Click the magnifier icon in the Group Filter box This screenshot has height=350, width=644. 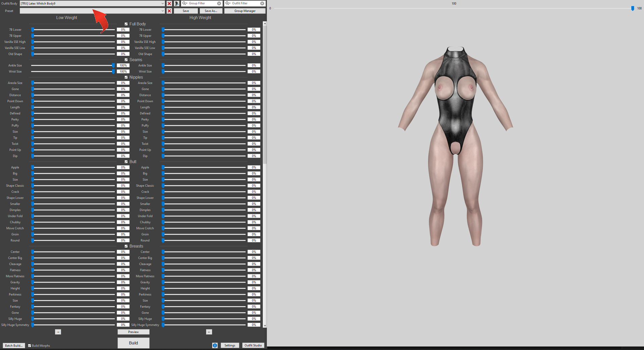pos(184,3)
